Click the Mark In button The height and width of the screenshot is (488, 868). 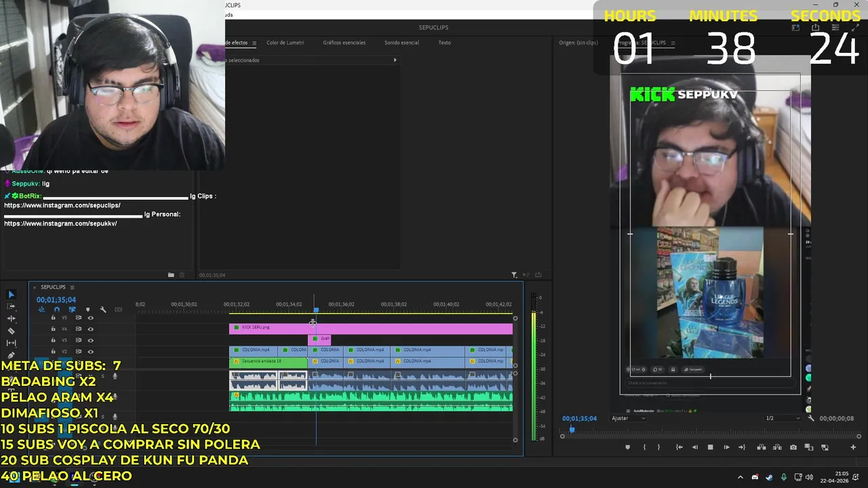coord(644,447)
